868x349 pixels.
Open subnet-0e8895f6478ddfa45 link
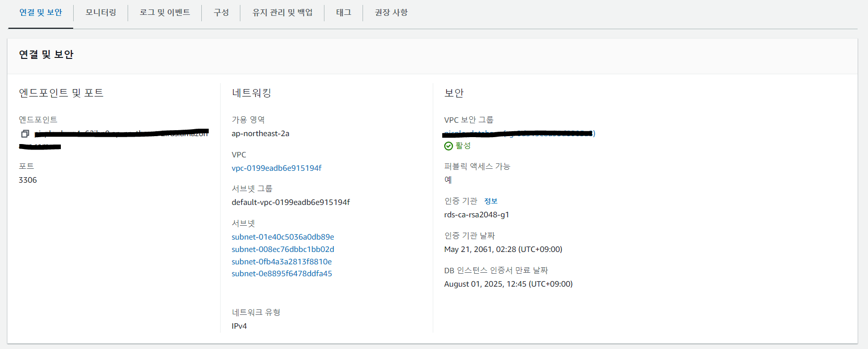pyautogui.click(x=282, y=274)
